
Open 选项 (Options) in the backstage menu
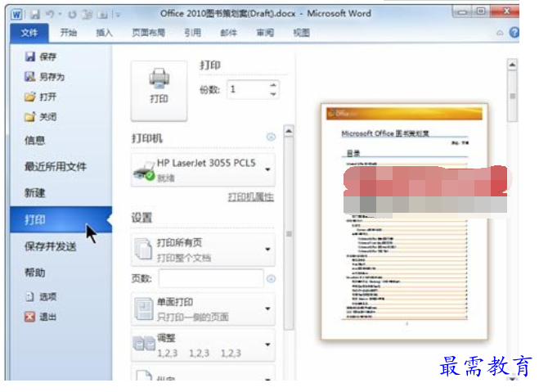click(x=41, y=297)
